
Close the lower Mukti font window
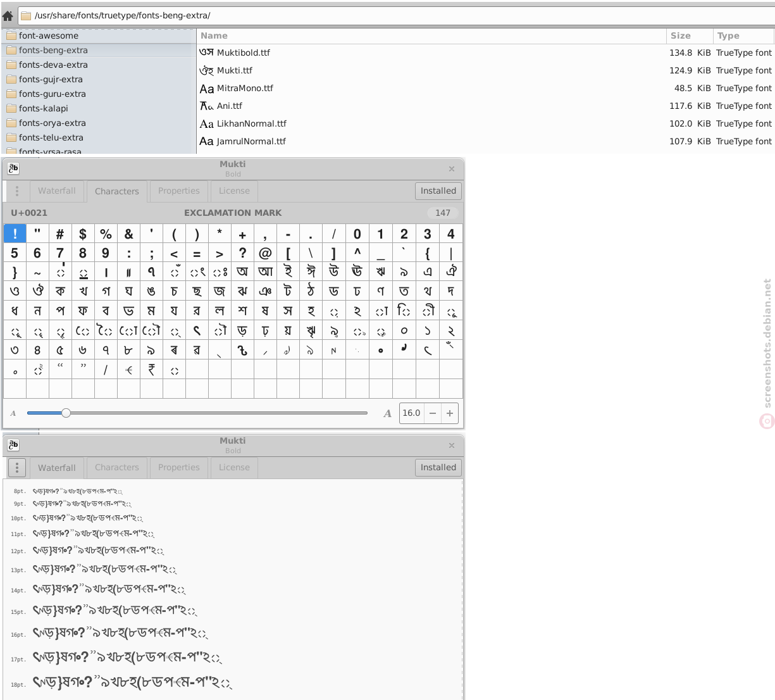tap(452, 446)
